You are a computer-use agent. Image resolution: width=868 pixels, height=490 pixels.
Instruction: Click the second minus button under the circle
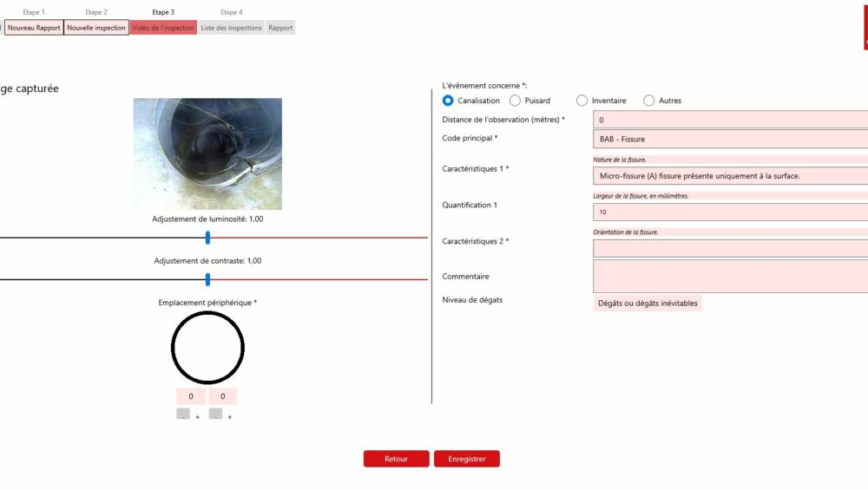pyautogui.click(x=215, y=415)
